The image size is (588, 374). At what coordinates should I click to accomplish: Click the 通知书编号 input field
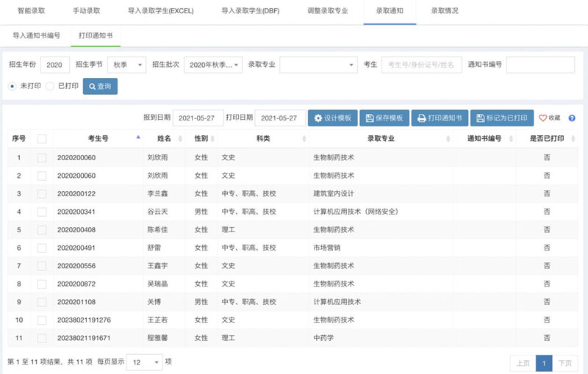tap(540, 65)
